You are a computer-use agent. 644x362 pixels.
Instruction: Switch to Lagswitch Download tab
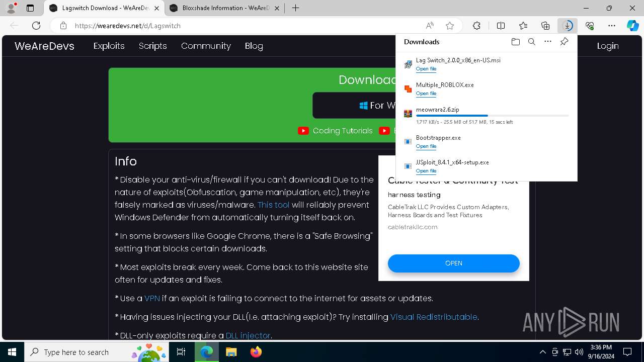[105, 8]
